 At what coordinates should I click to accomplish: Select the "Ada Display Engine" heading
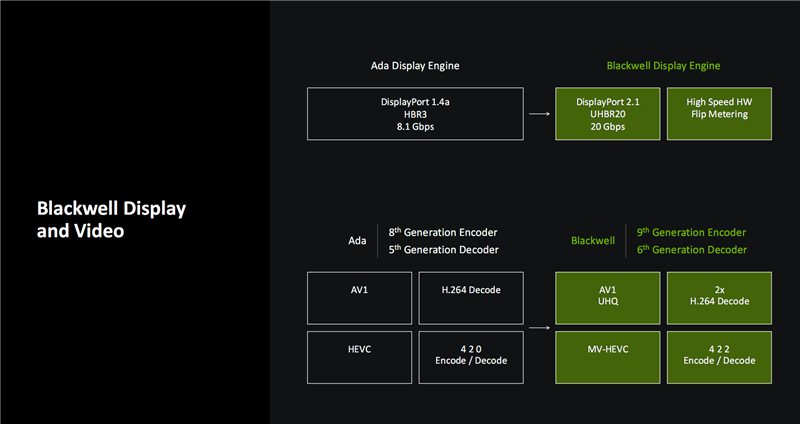click(415, 66)
